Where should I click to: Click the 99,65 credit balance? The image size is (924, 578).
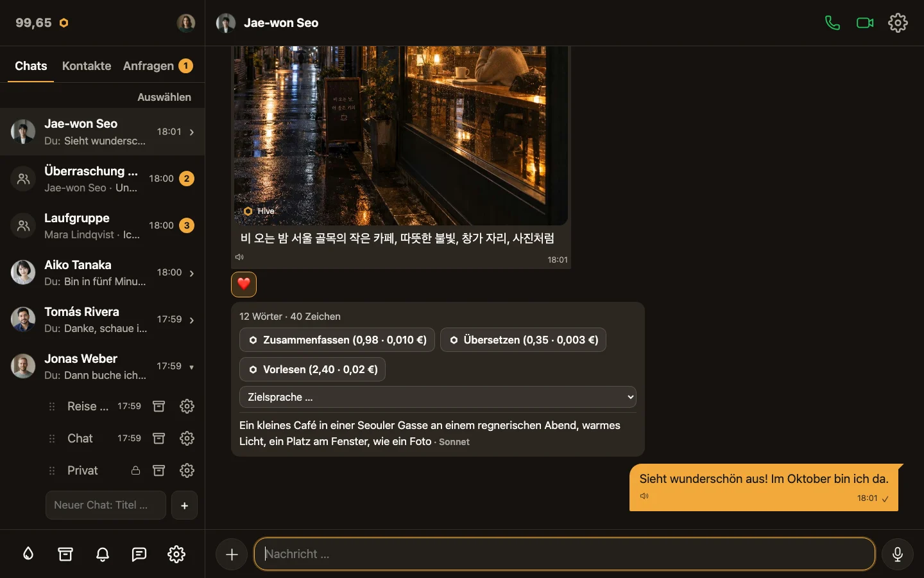pos(42,23)
